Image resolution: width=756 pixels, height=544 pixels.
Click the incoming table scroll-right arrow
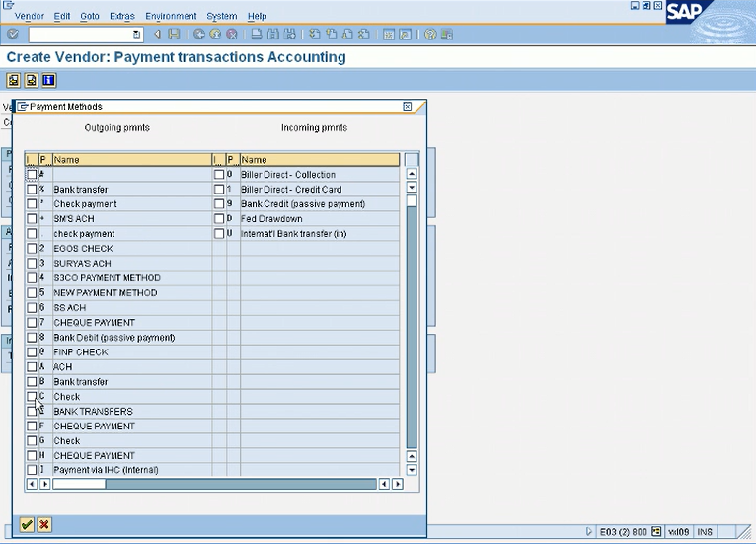coord(398,484)
